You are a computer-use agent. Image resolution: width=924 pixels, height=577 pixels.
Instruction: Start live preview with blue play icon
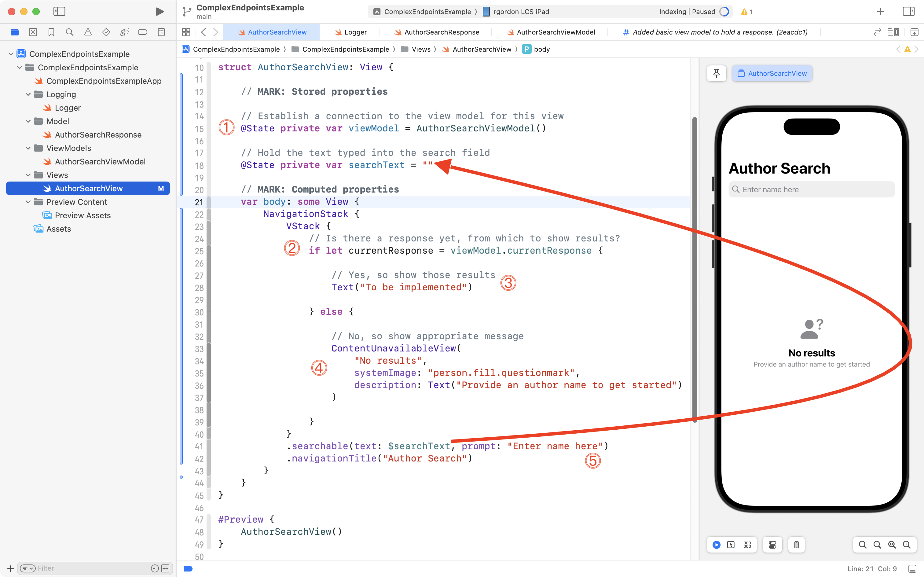pyautogui.click(x=716, y=545)
